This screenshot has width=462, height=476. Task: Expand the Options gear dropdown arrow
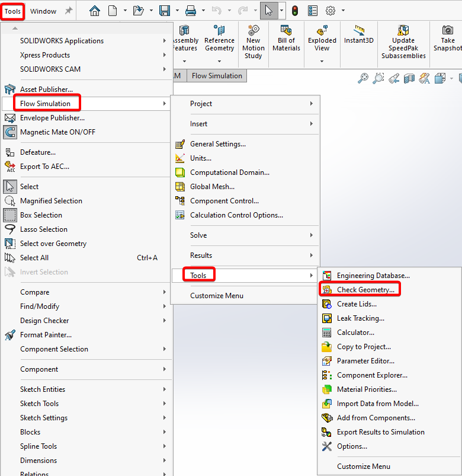(343, 11)
